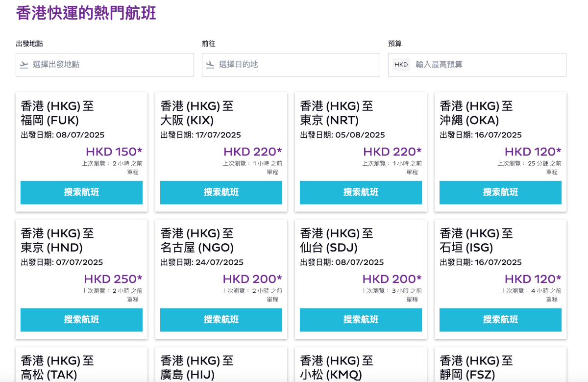Click the HKD 200* price on Sendai card
Viewport: 588px width, 382px height.
point(392,279)
